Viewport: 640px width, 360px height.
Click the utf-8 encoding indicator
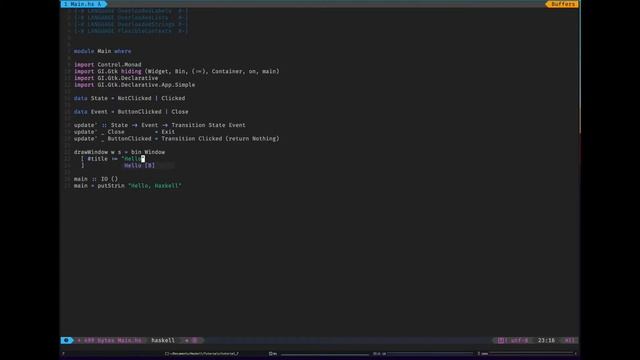[x=520, y=340]
